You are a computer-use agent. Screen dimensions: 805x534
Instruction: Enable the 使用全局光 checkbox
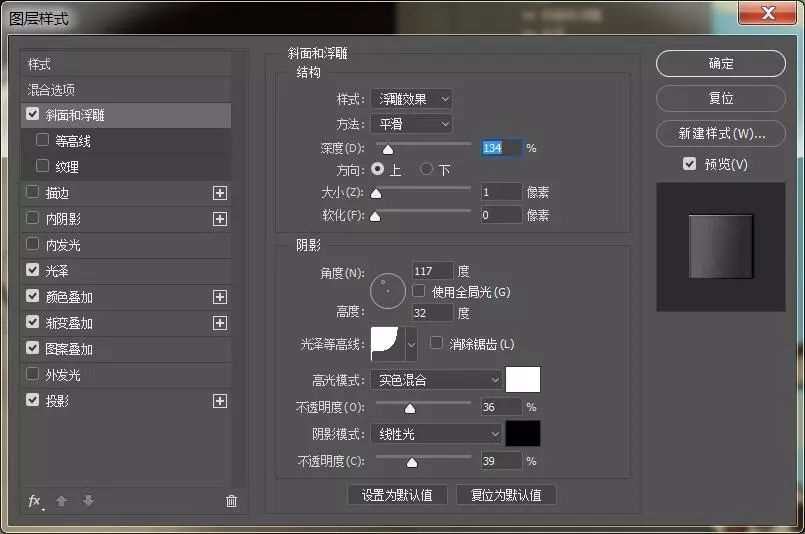click(419, 291)
